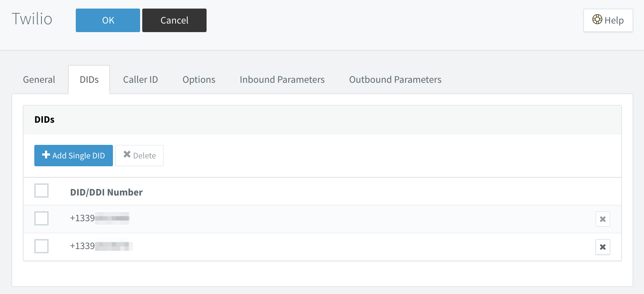This screenshot has height=294, width=644.
Task: Select the DIDs tab
Action: coord(89,80)
